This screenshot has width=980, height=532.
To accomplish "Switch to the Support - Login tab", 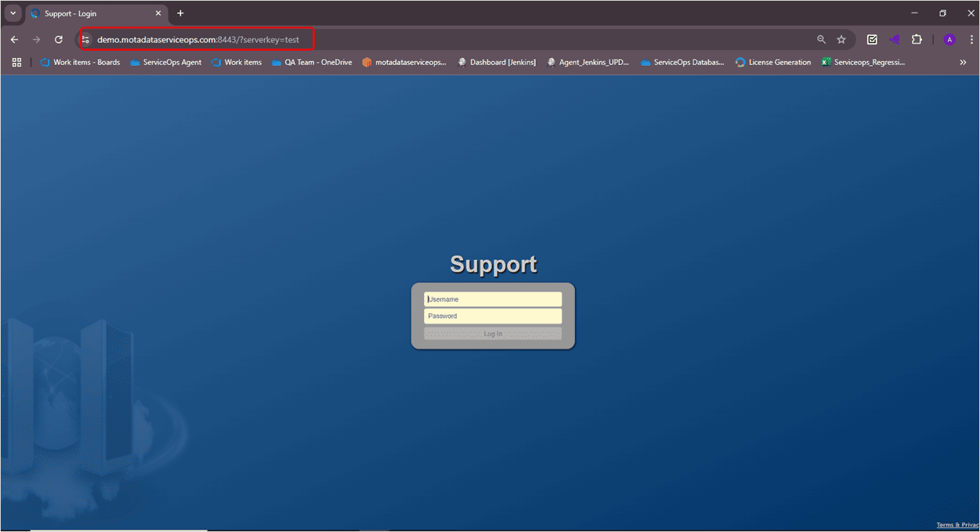I will [94, 13].
